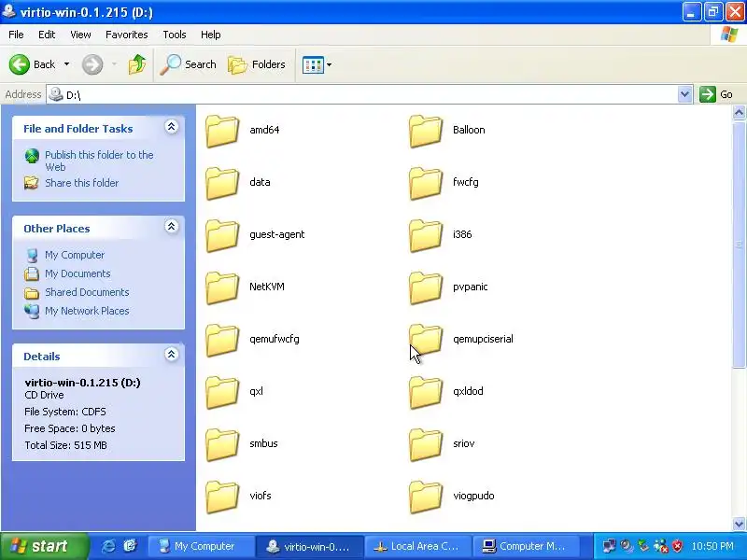This screenshot has height=560, width=747.
Task: Click the Views icon in toolbar
Action: 313,64
